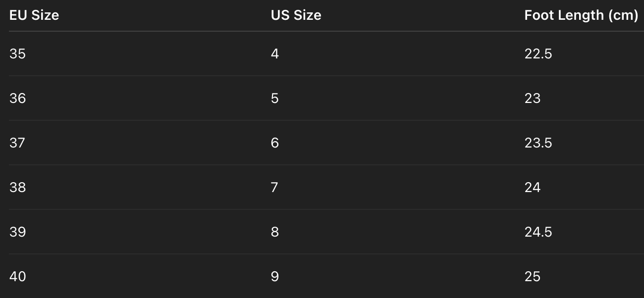Click the EU Size column header
644x298 pixels.
click(x=34, y=15)
